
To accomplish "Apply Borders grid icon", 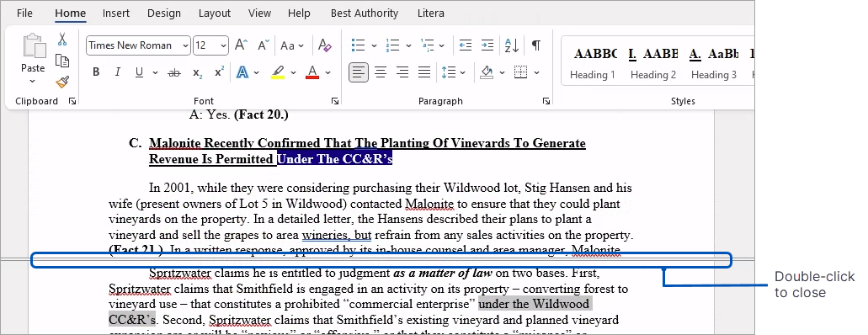I will pyautogui.click(x=520, y=72).
